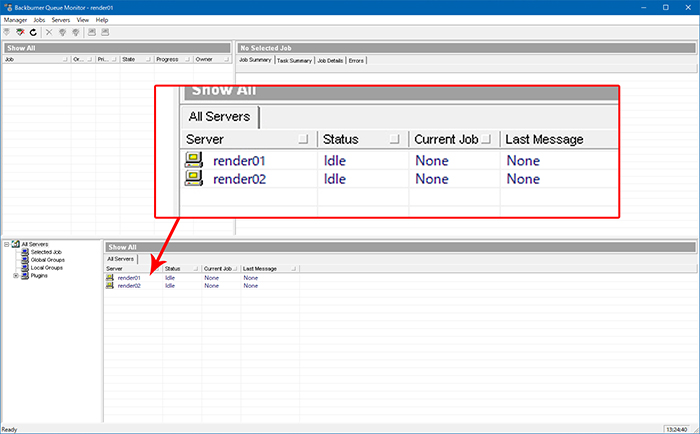Click the render01 server computer icon
The width and height of the screenshot is (700, 434).
[110, 278]
